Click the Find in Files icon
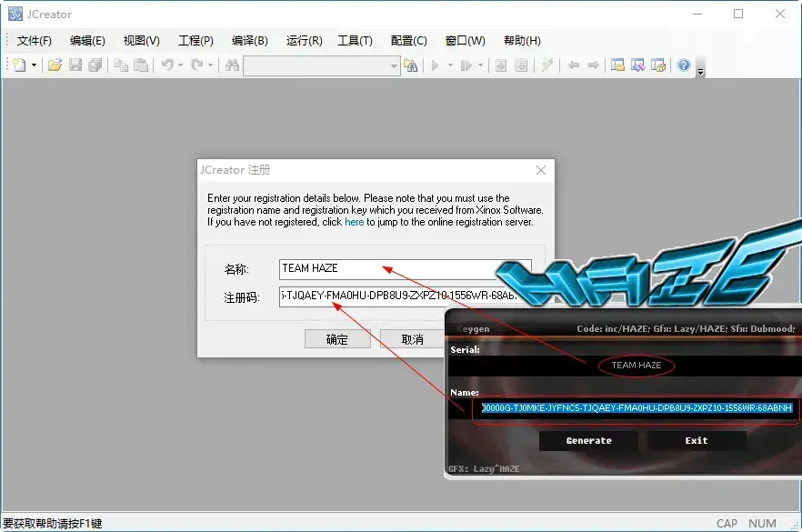The width and height of the screenshot is (802, 532). 410,65
